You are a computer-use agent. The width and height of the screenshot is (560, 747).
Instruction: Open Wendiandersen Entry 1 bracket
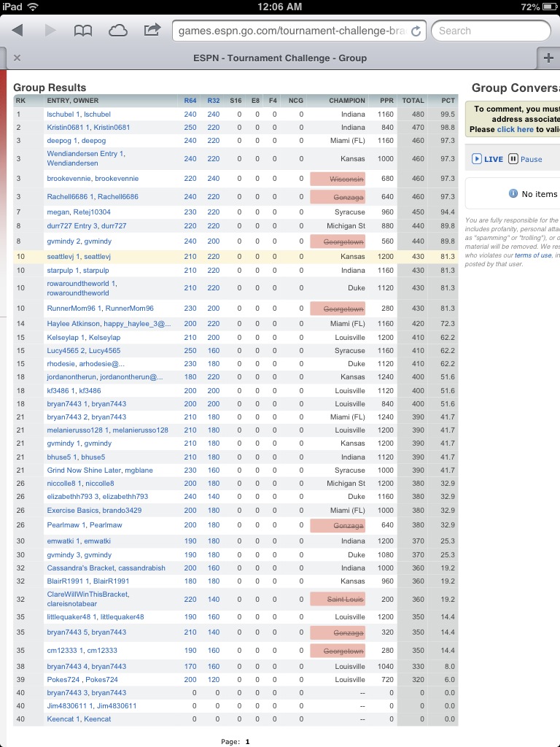click(86, 158)
